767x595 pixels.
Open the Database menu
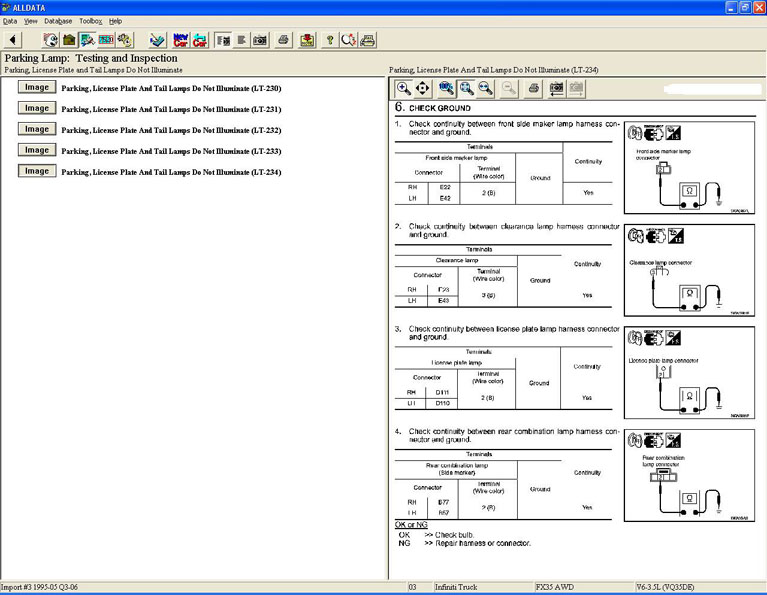(58, 20)
